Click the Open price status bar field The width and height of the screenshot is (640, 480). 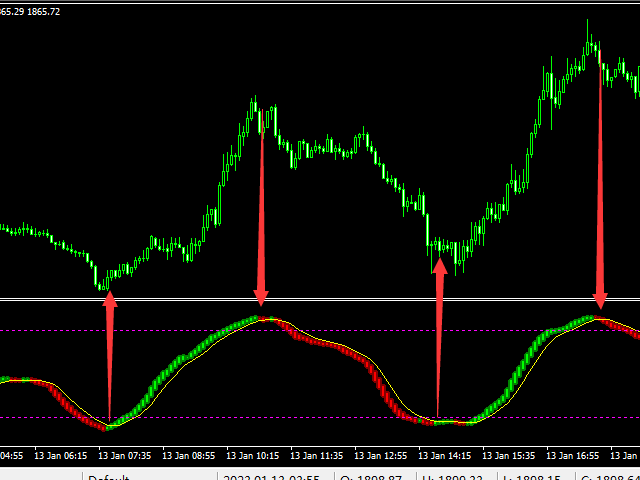pos(375,476)
